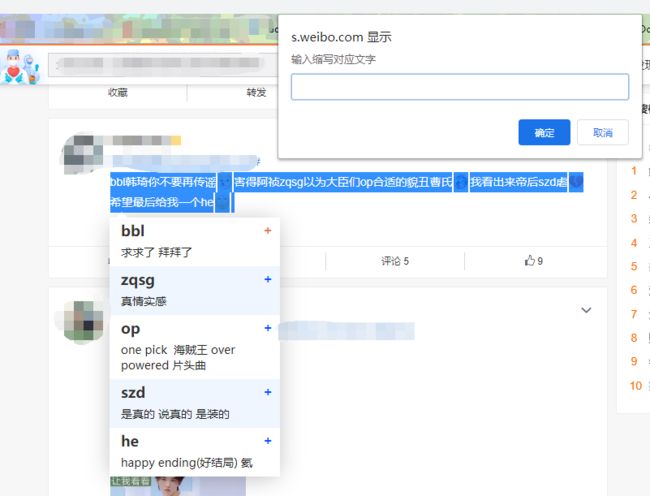Viewport: 650px width, 496px height.
Task: Select the szd abbreviation heading
Action: tap(133, 393)
